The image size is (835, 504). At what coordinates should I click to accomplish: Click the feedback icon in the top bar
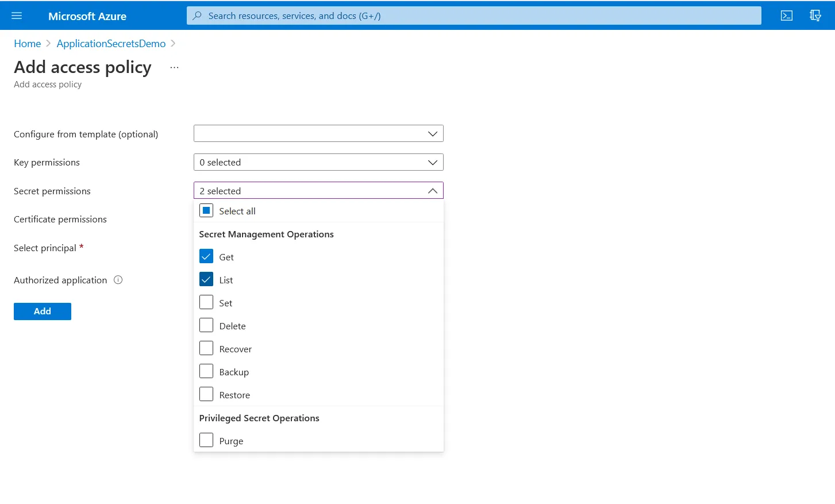(x=815, y=16)
